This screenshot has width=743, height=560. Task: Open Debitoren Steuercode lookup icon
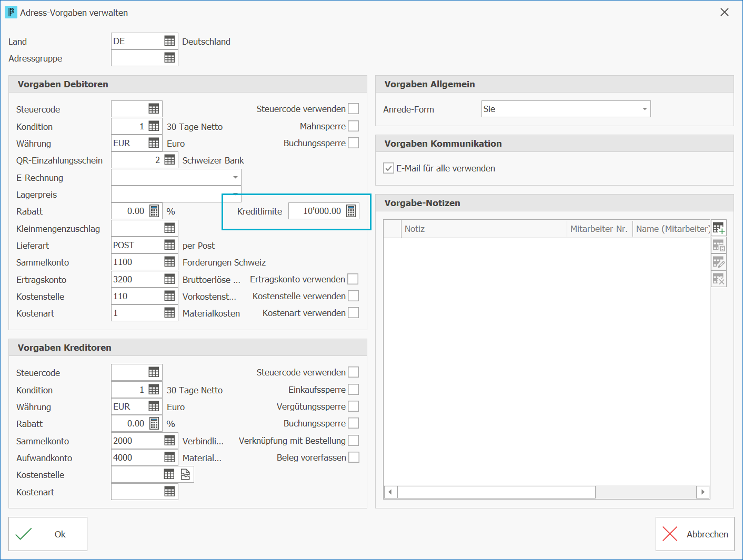[154, 109]
